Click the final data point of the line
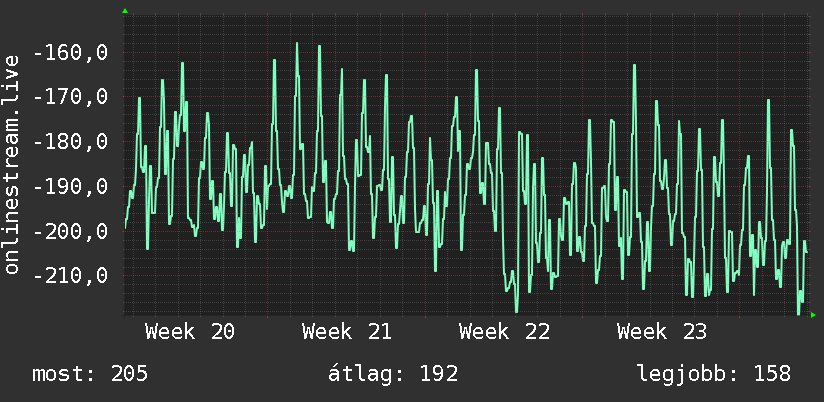The width and height of the screenshot is (824, 402). pyautogui.click(x=807, y=253)
